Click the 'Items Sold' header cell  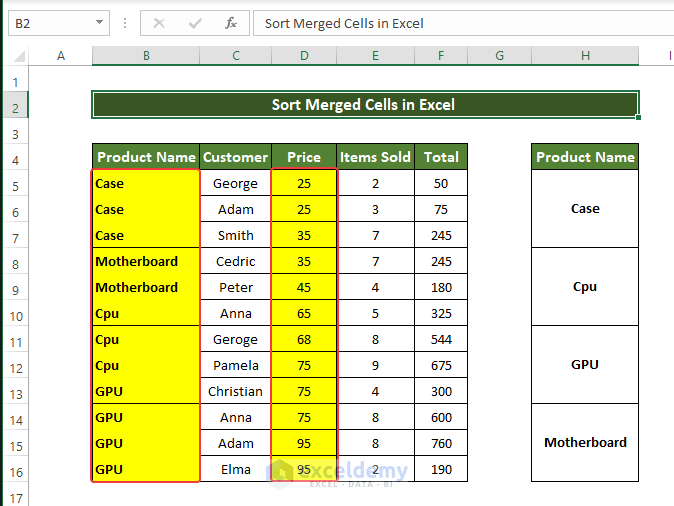(376, 157)
